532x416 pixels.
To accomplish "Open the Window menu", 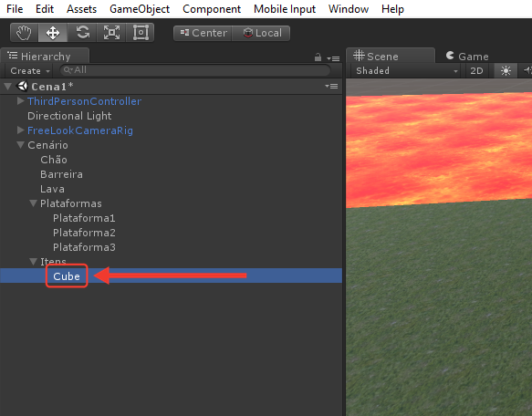I will coord(349,9).
